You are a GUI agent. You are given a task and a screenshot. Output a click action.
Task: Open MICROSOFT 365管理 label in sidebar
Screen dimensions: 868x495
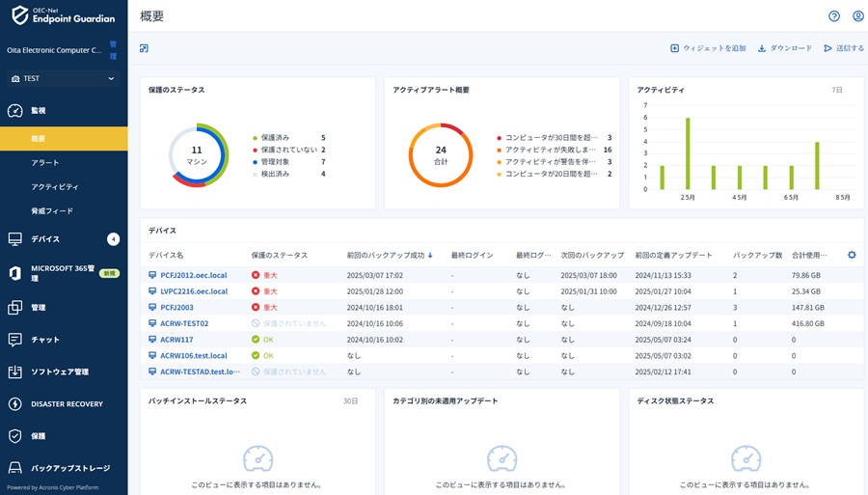coord(63,273)
